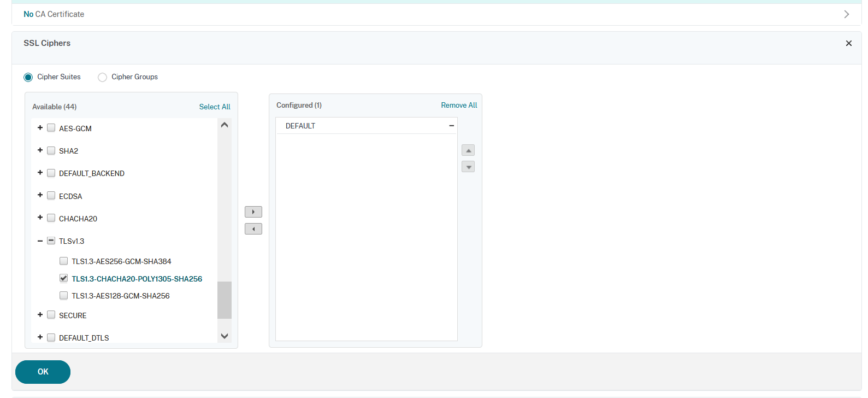Open the No CA Certificate row

[x=436, y=14]
